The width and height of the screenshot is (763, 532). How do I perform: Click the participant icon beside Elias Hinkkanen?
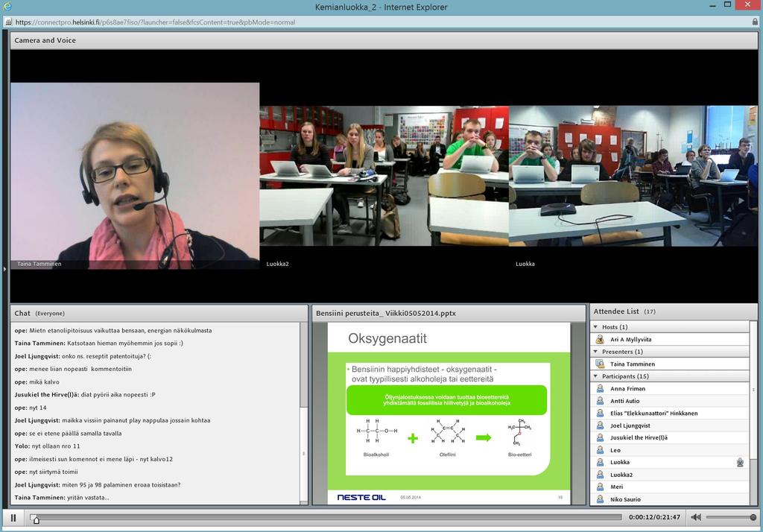(600, 413)
